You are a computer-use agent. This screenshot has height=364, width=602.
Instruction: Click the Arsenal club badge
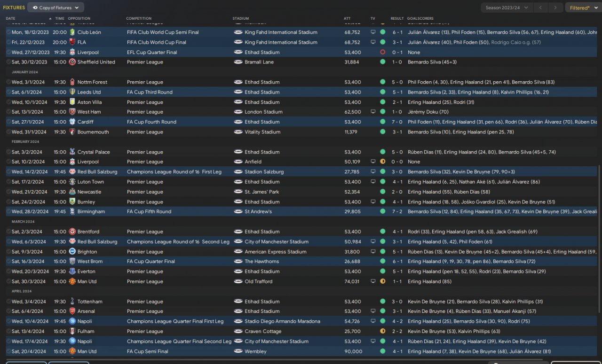pos(72,311)
